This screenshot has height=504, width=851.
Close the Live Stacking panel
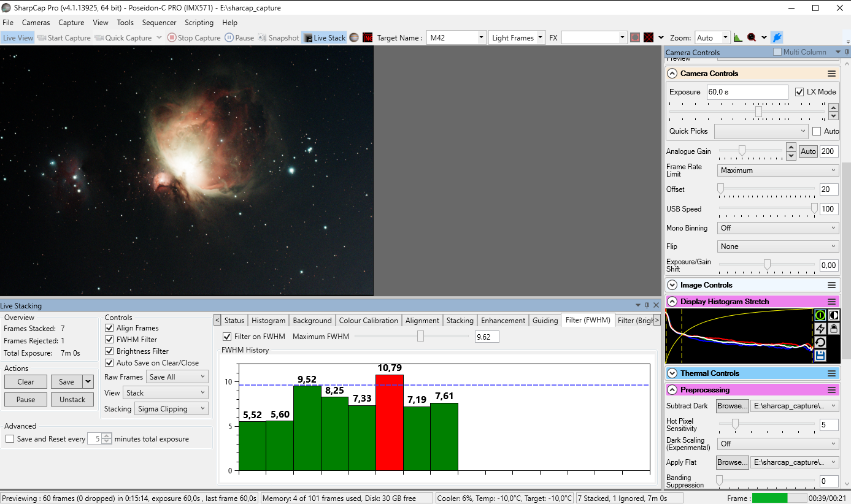[x=656, y=305]
